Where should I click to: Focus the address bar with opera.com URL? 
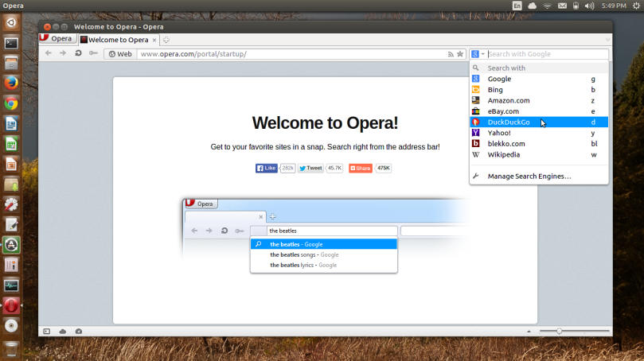[291, 54]
